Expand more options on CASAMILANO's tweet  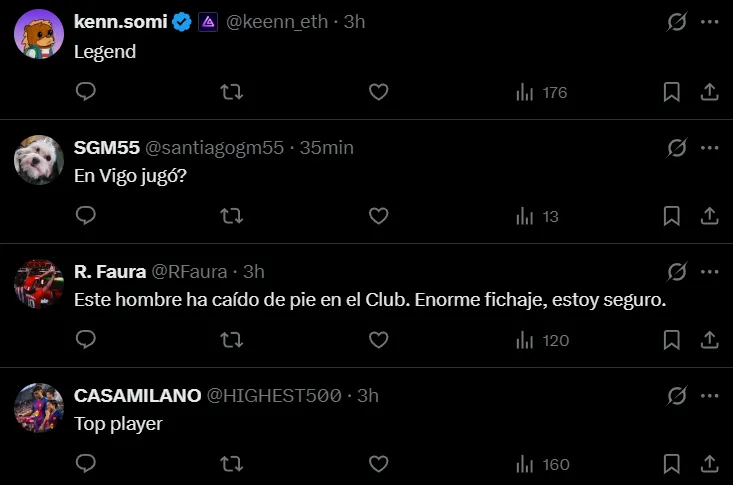[x=710, y=396]
